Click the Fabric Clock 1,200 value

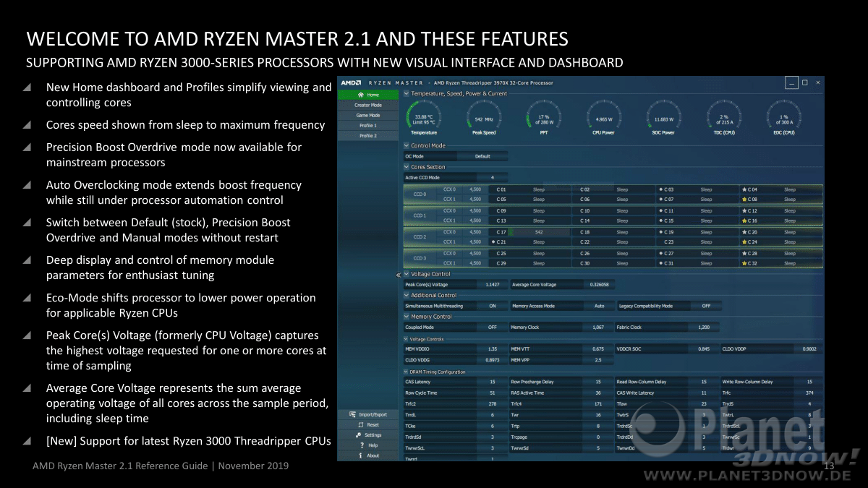coord(705,328)
